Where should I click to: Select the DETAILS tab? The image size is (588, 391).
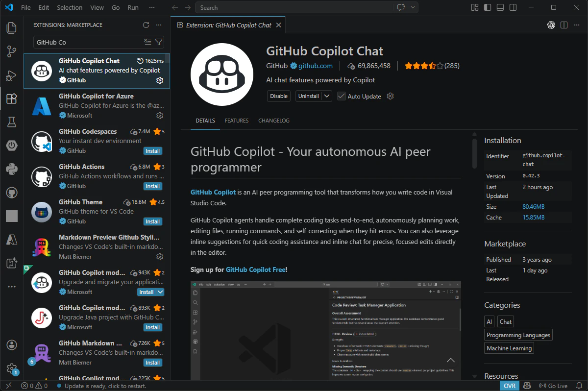coord(205,121)
